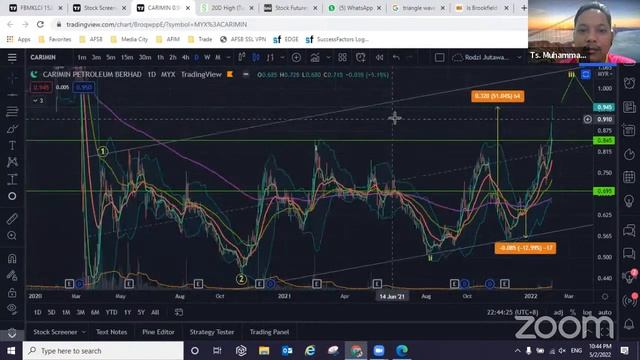
Task: Toggle percent scale on the price axis
Action: (x=573, y=312)
